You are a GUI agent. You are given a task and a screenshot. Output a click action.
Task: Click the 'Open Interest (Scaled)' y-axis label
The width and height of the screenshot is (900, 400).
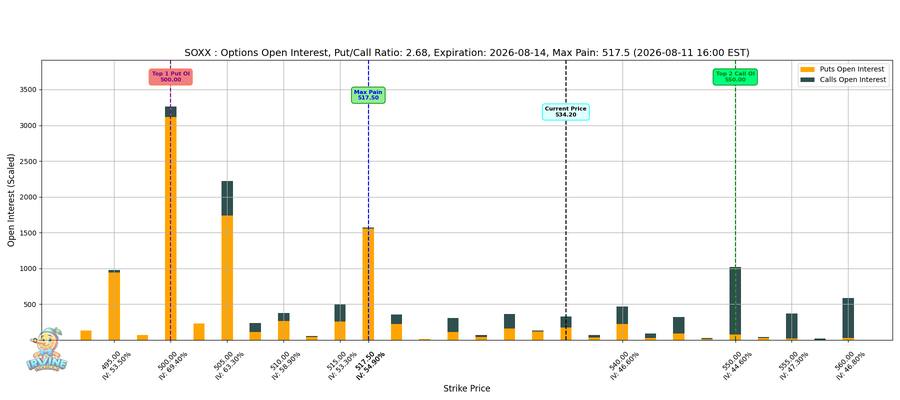pyautogui.click(x=11, y=200)
